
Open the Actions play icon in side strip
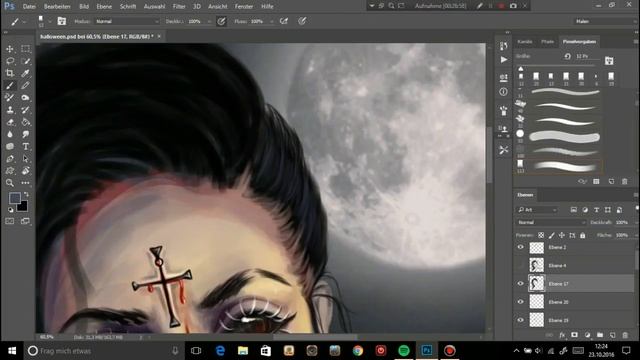pos(504,60)
